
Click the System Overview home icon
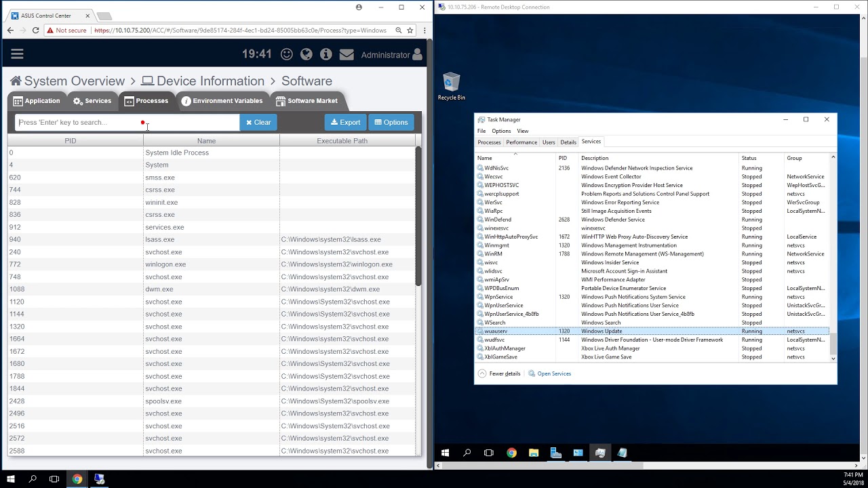(x=15, y=81)
